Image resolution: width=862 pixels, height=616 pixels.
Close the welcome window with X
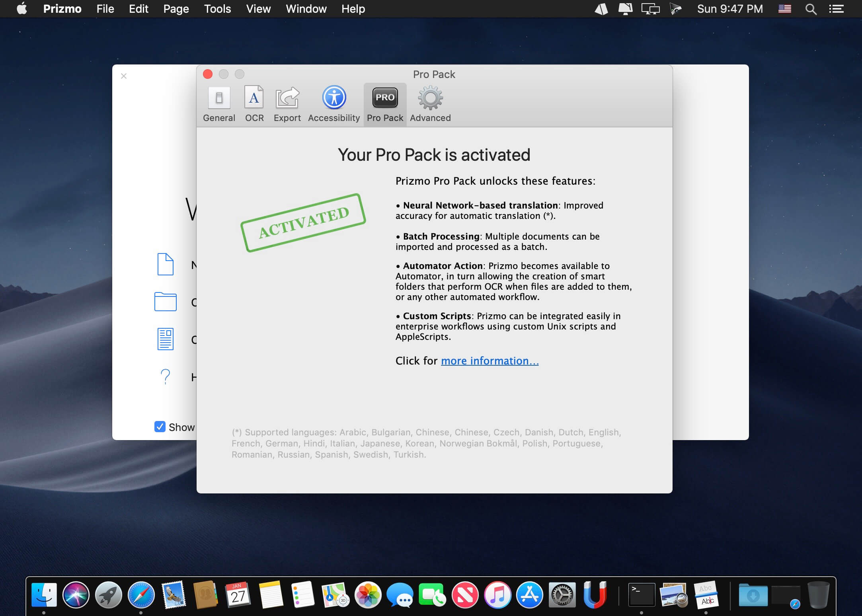point(124,76)
